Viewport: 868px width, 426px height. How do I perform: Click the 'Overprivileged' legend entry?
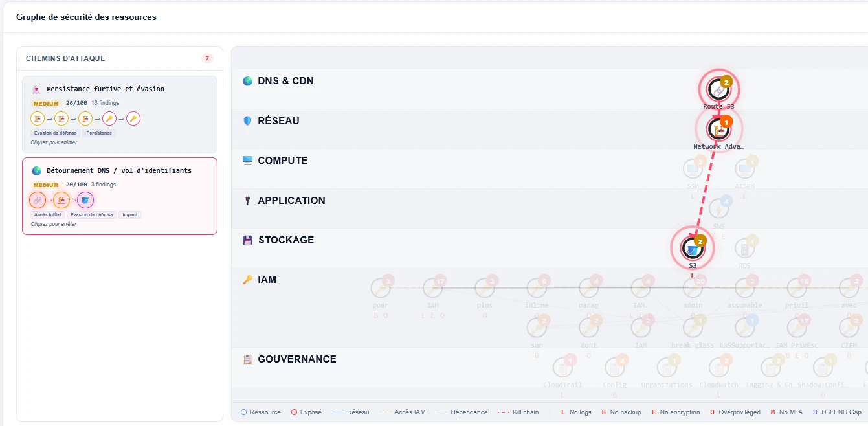coord(735,412)
